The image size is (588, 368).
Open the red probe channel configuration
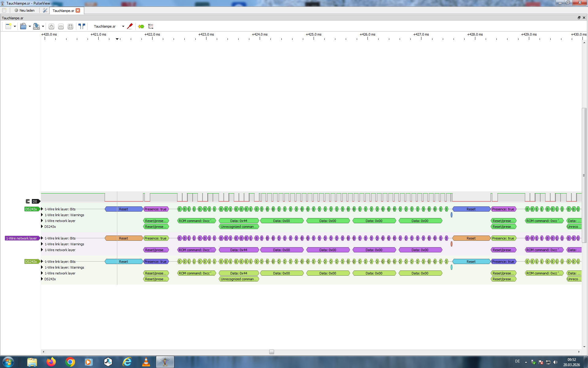[x=130, y=26]
